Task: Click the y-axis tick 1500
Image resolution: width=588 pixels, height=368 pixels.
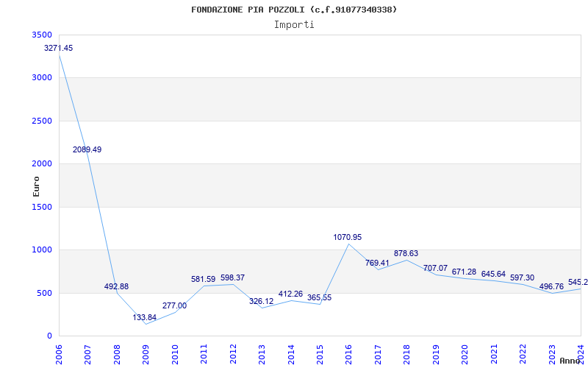Action: click(x=43, y=207)
